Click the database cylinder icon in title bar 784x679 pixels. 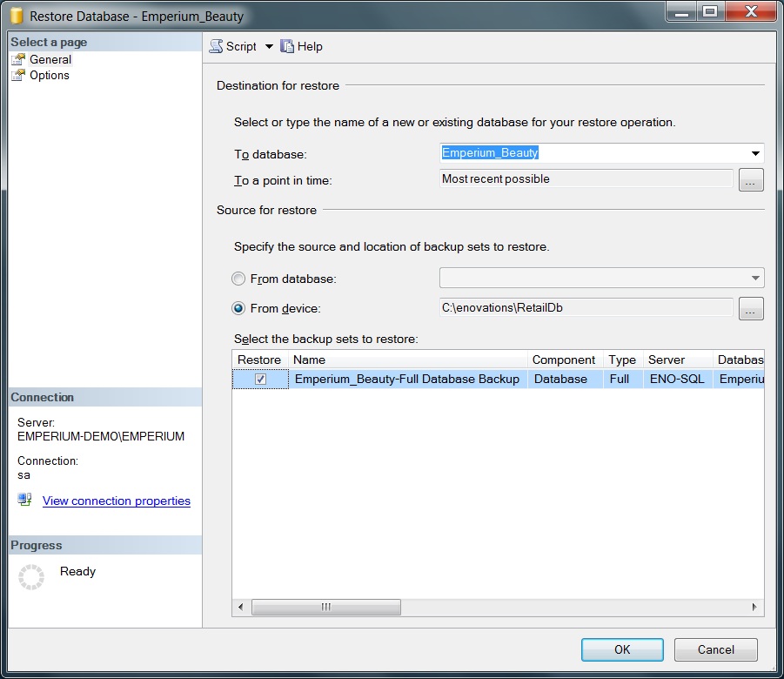pyautogui.click(x=16, y=16)
